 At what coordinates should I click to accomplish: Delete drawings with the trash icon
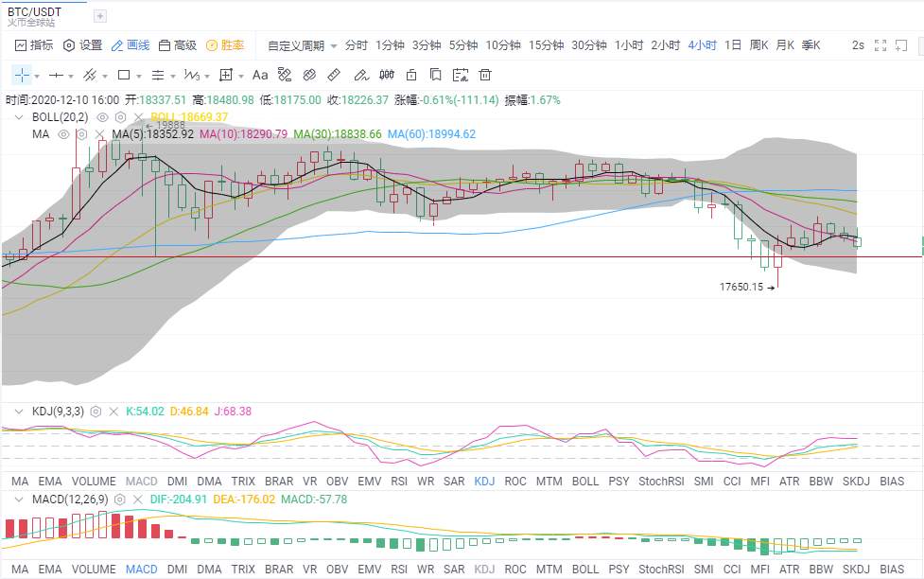pyautogui.click(x=485, y=75)
